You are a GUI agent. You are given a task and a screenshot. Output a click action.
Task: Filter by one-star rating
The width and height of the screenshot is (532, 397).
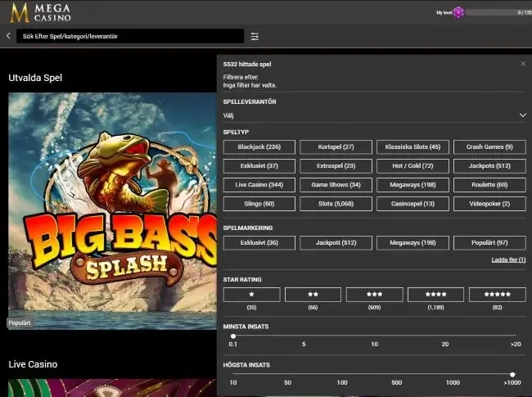coord(252,295)
